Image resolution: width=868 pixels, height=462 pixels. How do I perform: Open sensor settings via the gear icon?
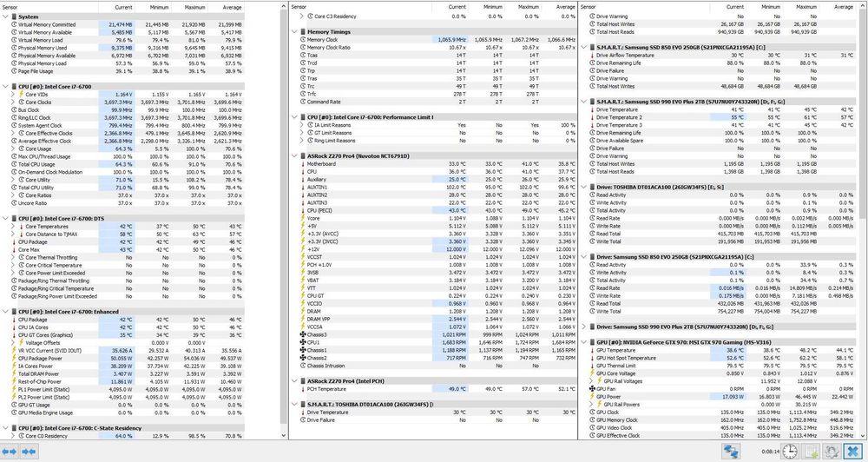(x=832, y=452)
